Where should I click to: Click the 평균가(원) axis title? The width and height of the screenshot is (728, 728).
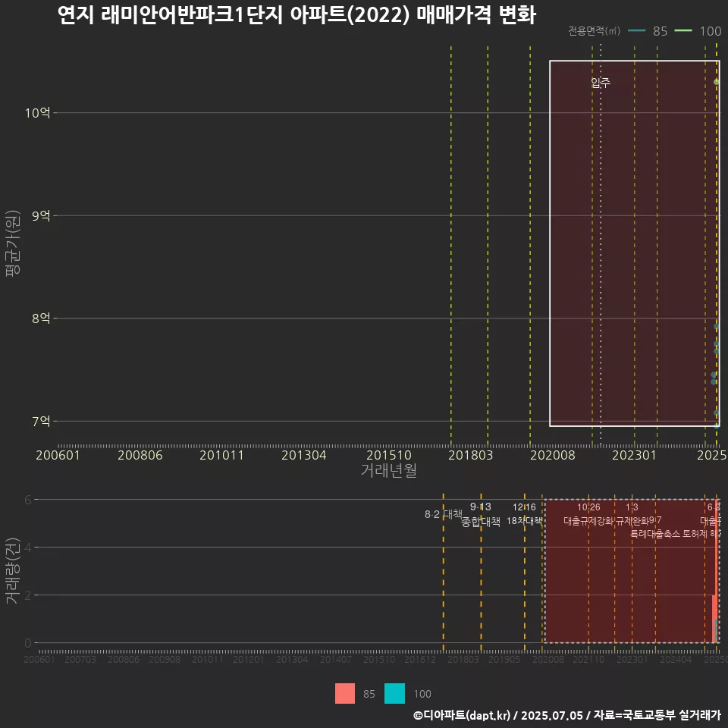[13, 243]
